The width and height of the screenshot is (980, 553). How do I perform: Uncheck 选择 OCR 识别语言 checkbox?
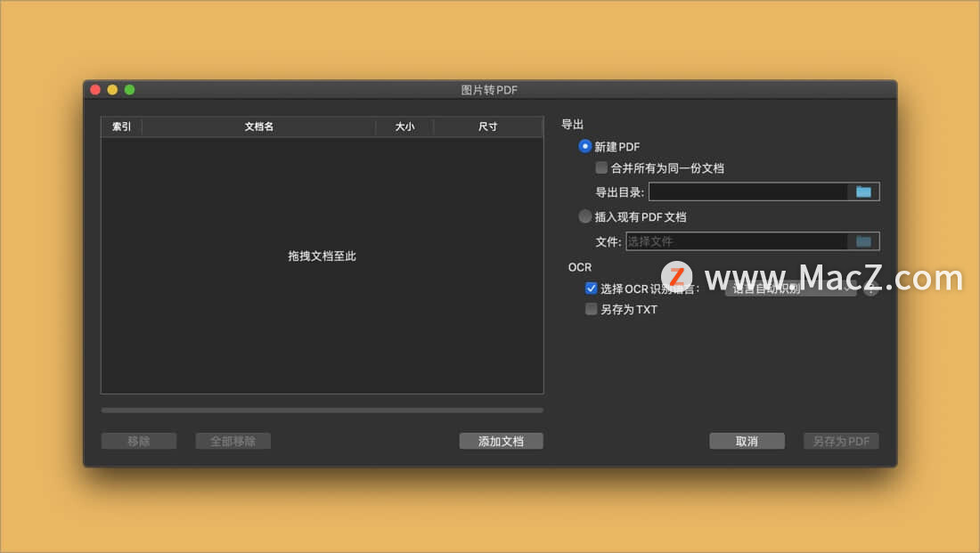591,288
